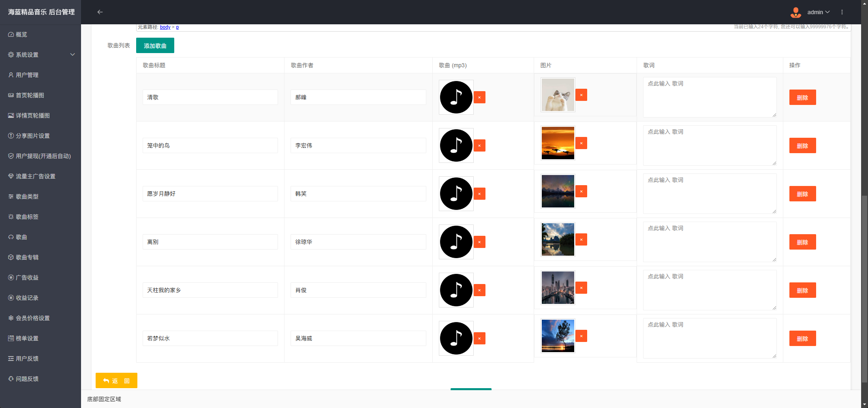
Task: Delete the 笼中的鸟 song row
Action: point(802,145)
